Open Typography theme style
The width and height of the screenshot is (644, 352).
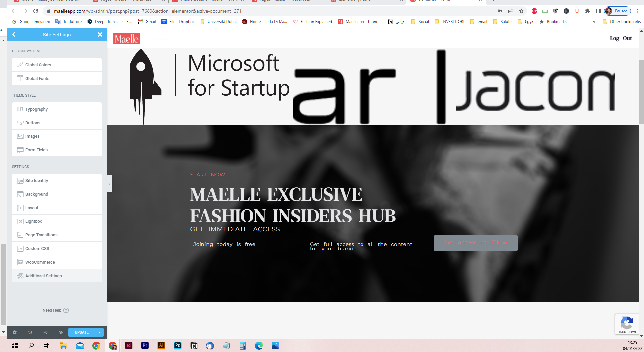point(57,109)
